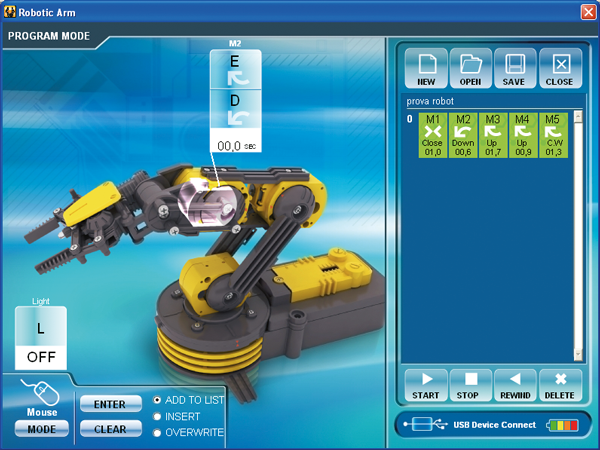Close the Robotic Arm window
Image resolution: width=600 pixels, height=450 pixels.
click(589, 12)
